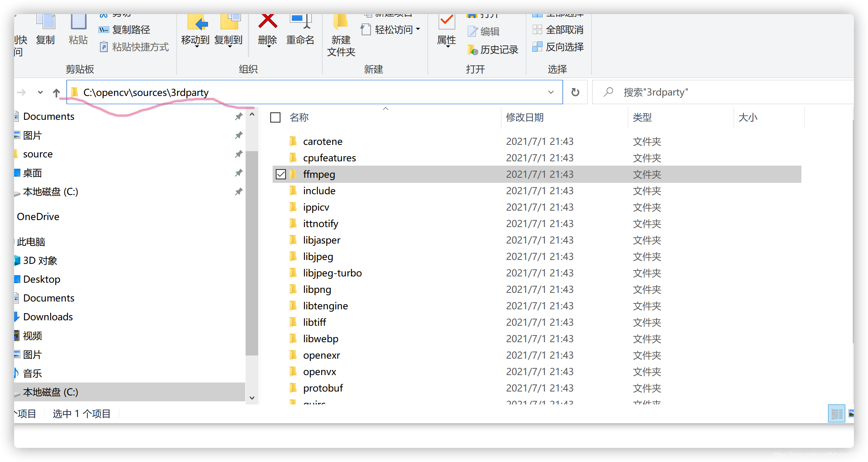Open History (历史记录) from the ribbon
This screenshot has width=868, height=462.
click(493, 50)
